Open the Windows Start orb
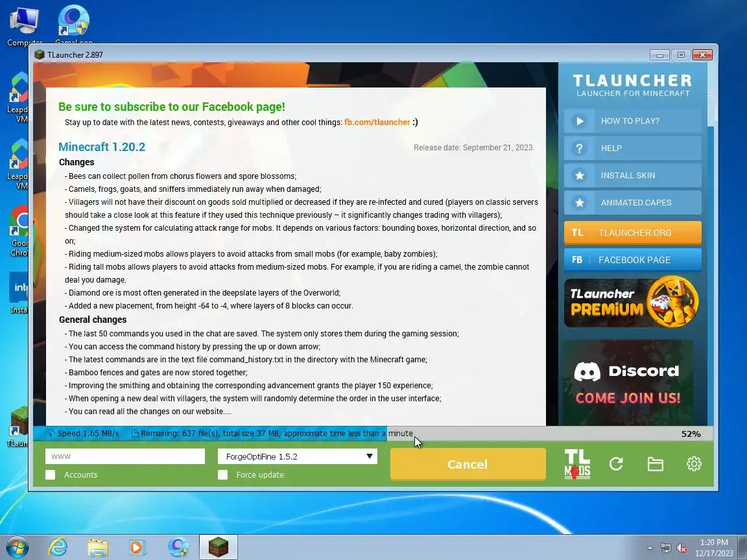The width and height of the screenshot is (747, 560). coord(17,548)
